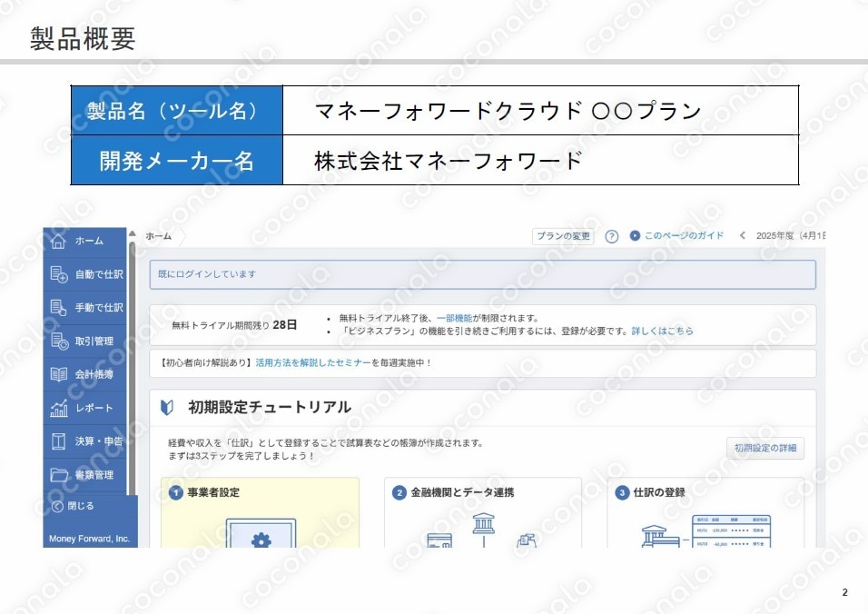Click the 初期設定の詳細 button
This screenshot has width=868, height=614.
(765, 448)
